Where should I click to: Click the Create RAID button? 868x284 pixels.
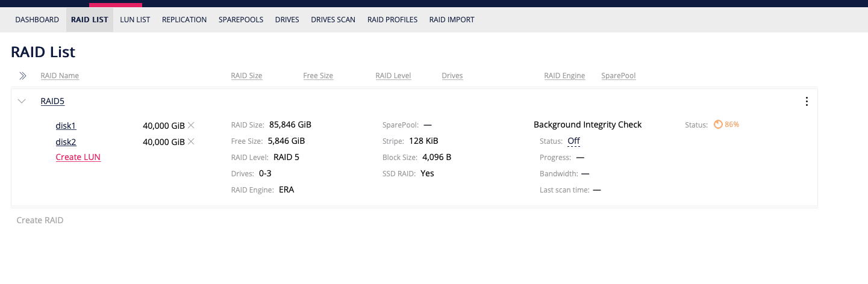coord(40,220)
